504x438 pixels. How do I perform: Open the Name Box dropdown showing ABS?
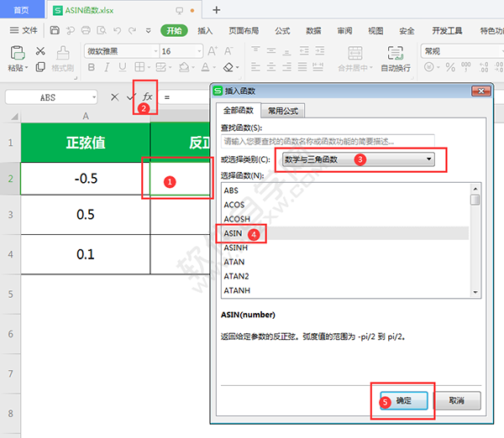(x=94, y=97)
